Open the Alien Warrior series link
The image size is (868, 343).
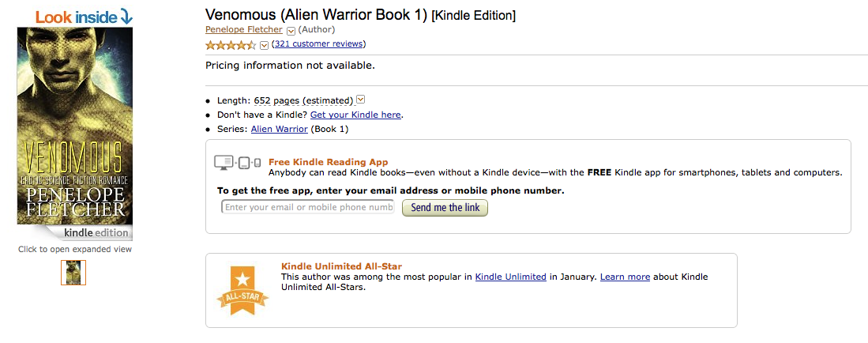pos(280,129)
